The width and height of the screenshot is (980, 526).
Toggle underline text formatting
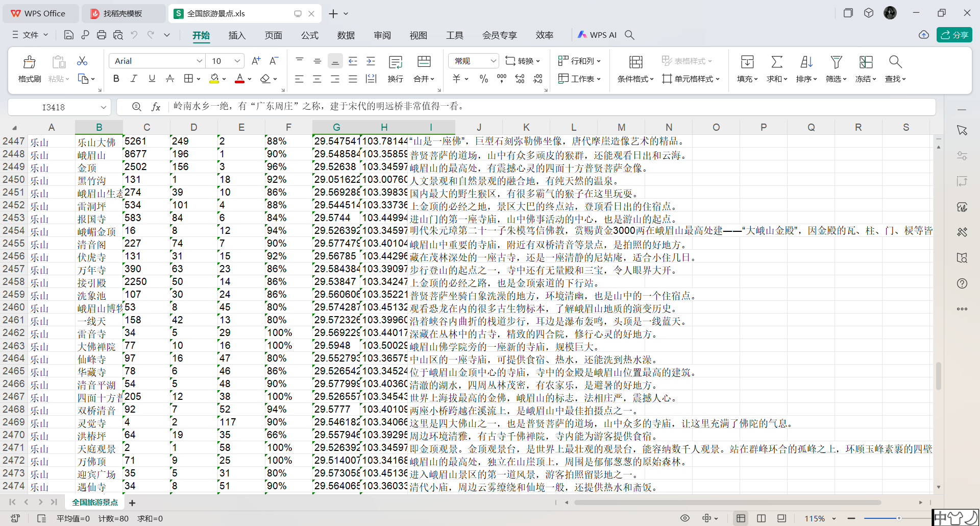click(152, 79)
